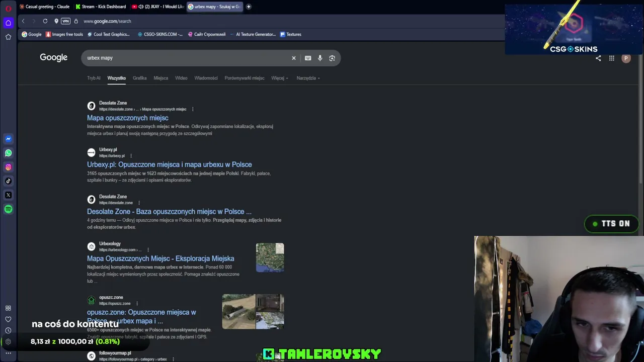Viewport: 644px width, 362px height.
Task: Open Mapa Opuszczonych Miejsc - Eksploracja Miejska result
Action: (160, 258)
